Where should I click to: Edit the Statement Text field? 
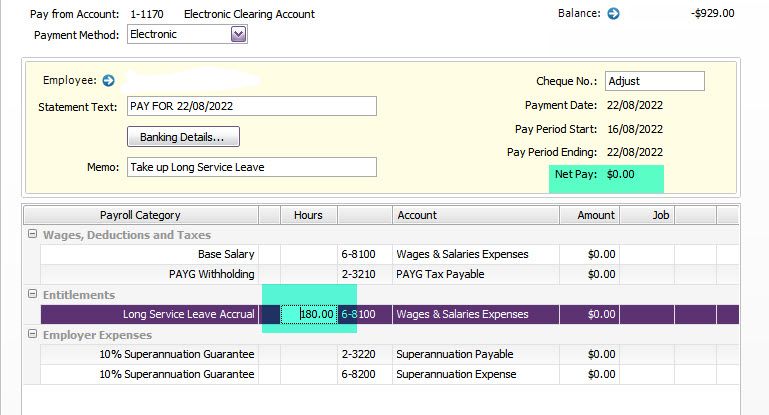251,106
